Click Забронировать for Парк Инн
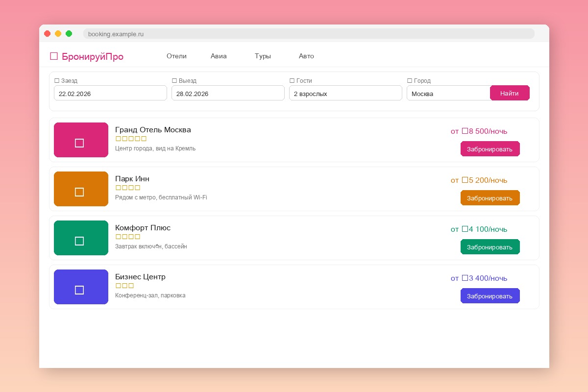 (x=490, y=198)
